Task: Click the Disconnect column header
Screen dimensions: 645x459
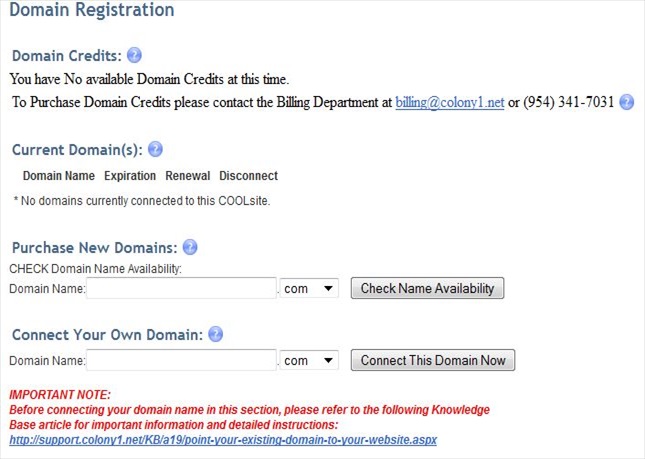Action: [x=248, y=176]
